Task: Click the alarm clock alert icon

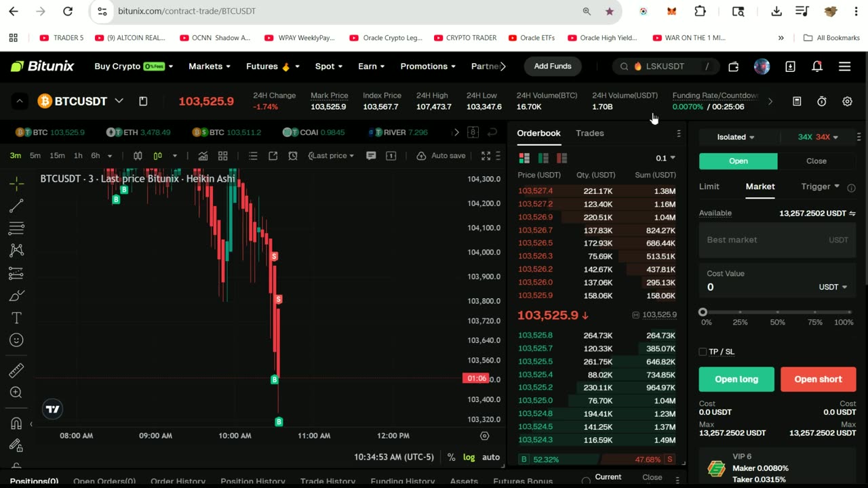Action: click(293, 156)
